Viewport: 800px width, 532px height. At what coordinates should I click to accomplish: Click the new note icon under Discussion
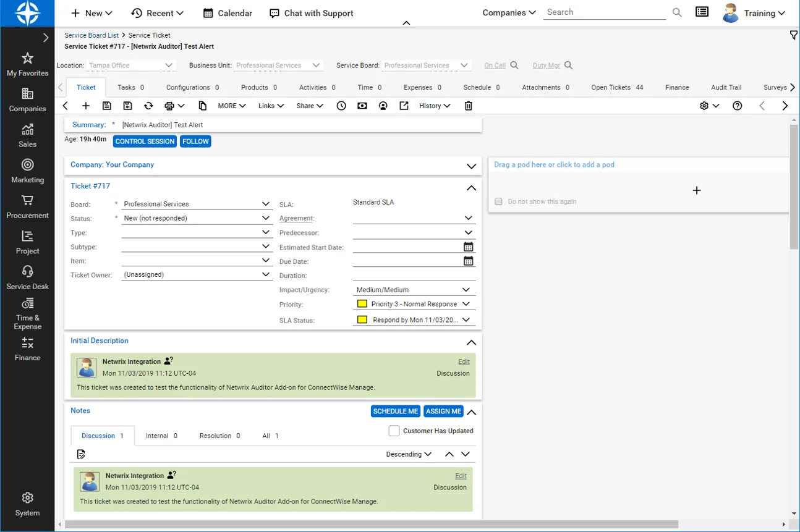(x=81, y=454)
